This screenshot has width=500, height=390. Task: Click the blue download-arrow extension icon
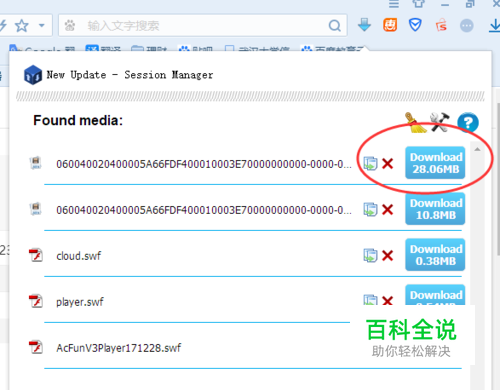(364, 25)
